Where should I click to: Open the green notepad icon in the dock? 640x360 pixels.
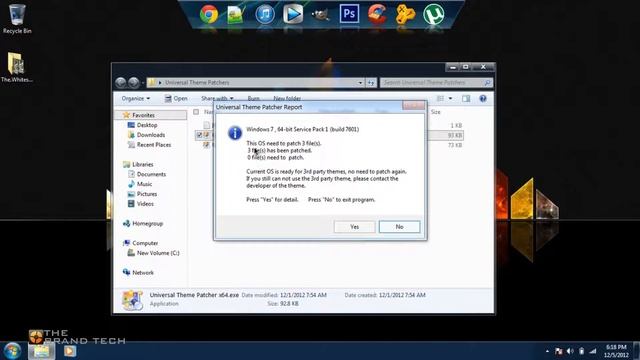(236, 15)
